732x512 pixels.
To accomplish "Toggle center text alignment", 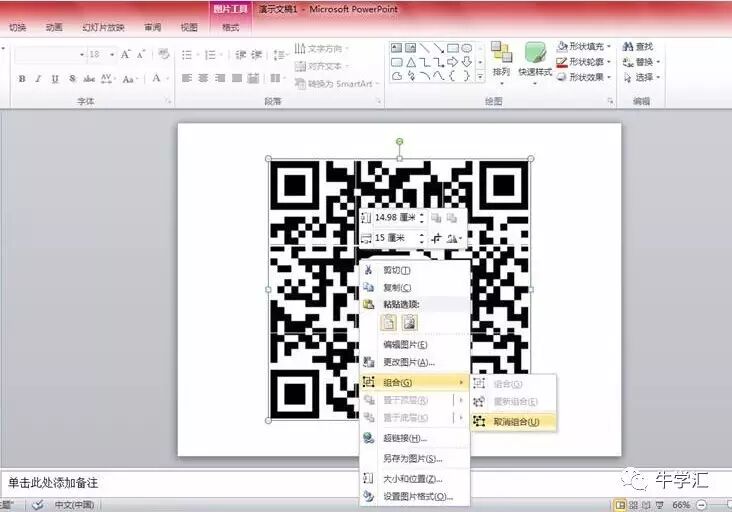I will tap(203, 78).
